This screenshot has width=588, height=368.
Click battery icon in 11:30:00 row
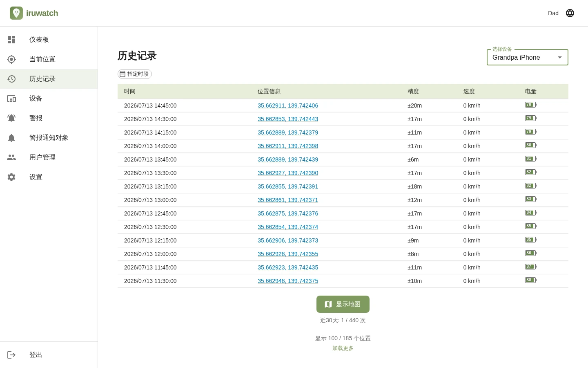(531, 280)
